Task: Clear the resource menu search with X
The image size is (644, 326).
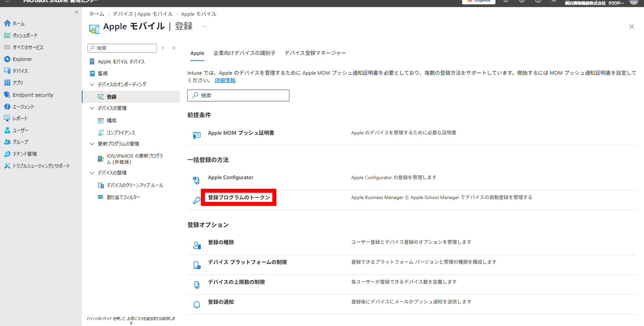Action: [163, 48]
